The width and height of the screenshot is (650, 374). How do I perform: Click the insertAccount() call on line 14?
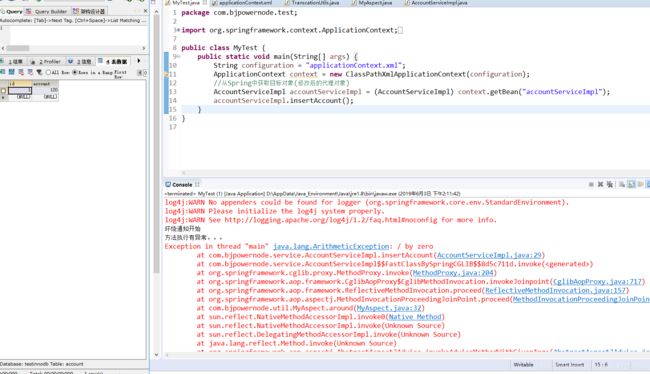[x=321, y=100]
